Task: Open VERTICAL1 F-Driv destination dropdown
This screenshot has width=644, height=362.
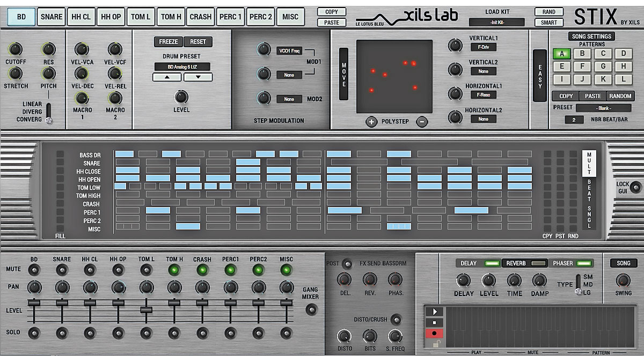Action: [x=484, y=47]
